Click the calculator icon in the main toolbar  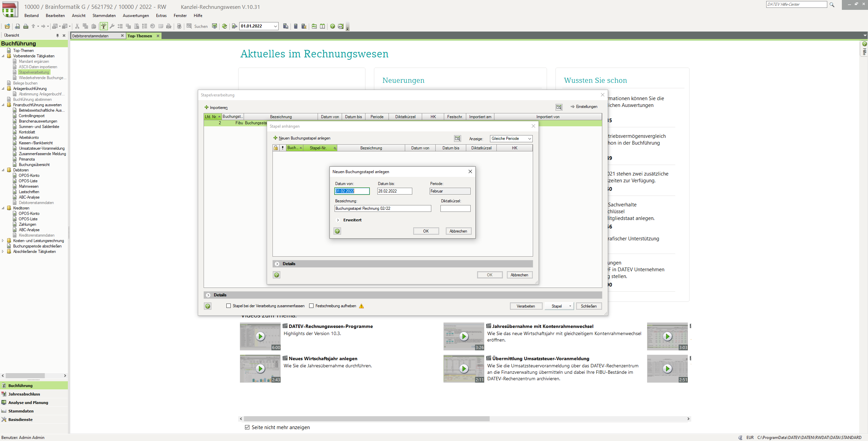(x=296, y=26)
